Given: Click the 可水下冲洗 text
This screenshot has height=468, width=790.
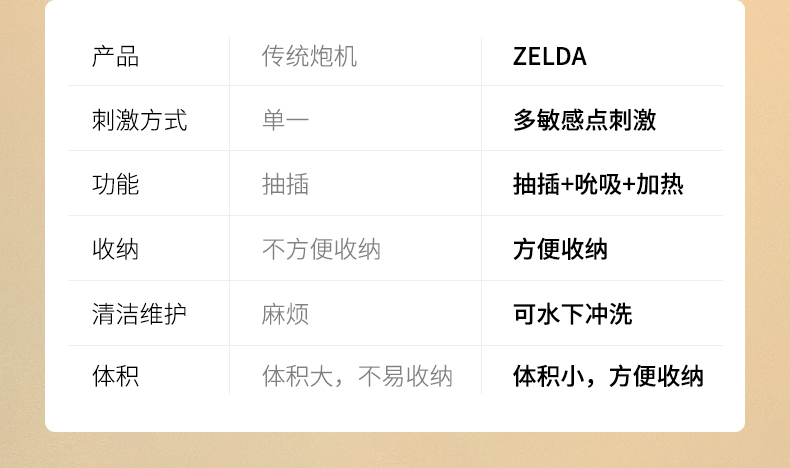Looking at the screenshot, I should [x=572, y=314].
